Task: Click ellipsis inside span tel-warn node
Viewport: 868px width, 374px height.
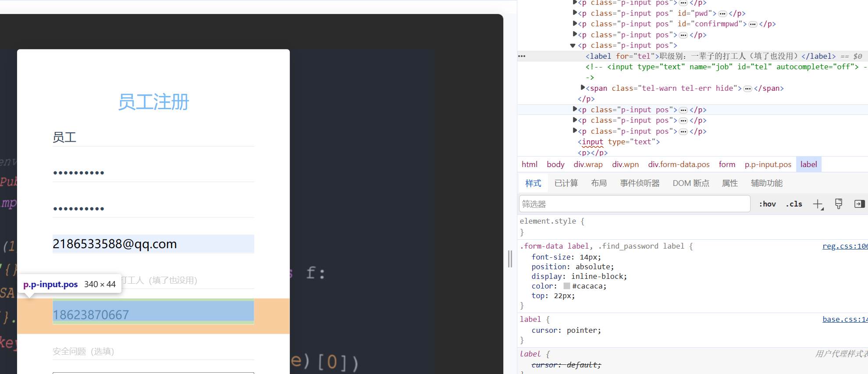Action: coord(748,89)
